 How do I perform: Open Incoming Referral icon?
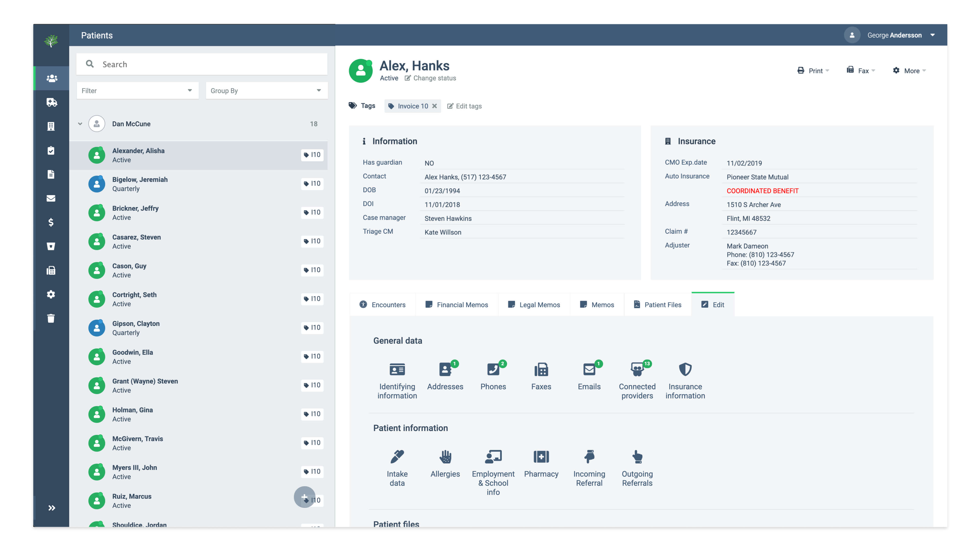coord(589,468)
